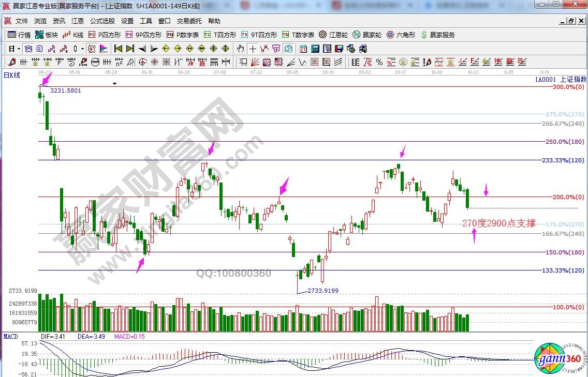
Task: Open the calculator icon in toolbar
Action: 315,49
